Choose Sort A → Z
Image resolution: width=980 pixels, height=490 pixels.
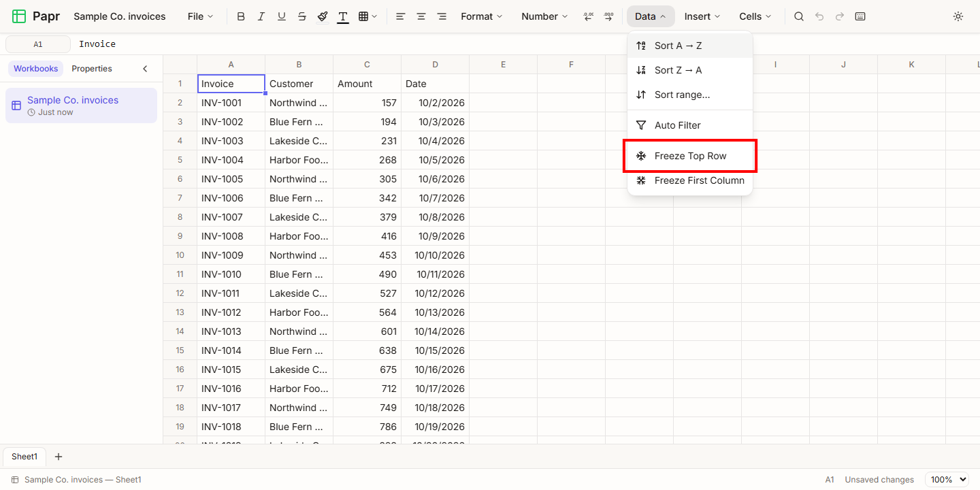690,46
